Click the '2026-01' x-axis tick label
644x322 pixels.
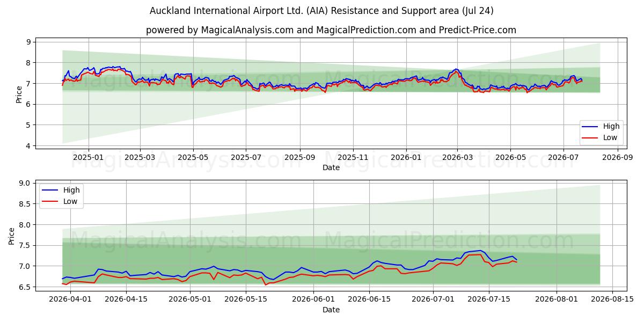click(x=406, y=158)
